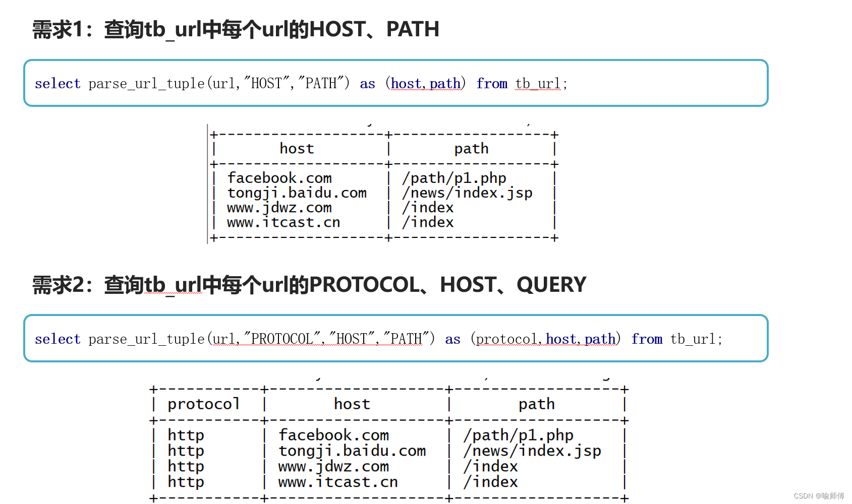852x504 pixels.
Task: Click the first SQL query box selecting HOST, PATH
Action: pos(396,83)
